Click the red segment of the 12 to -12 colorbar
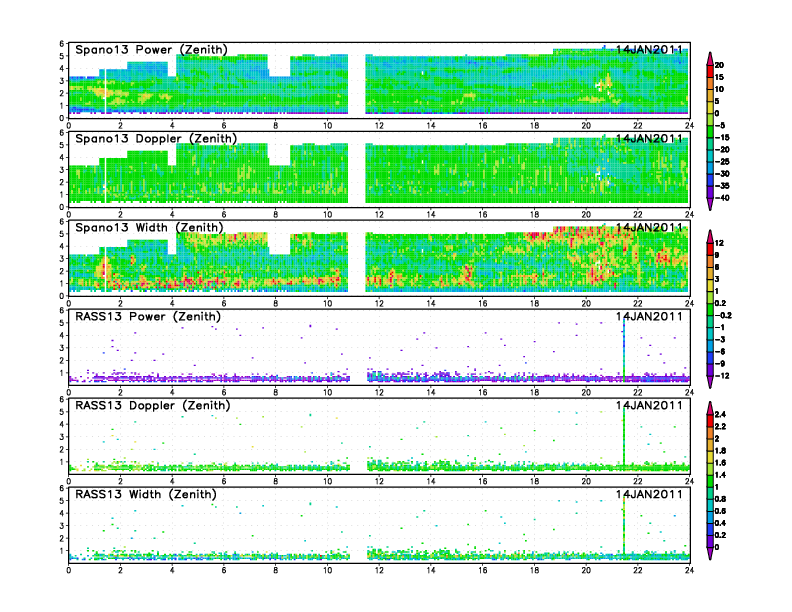 [x=710, y=249]
